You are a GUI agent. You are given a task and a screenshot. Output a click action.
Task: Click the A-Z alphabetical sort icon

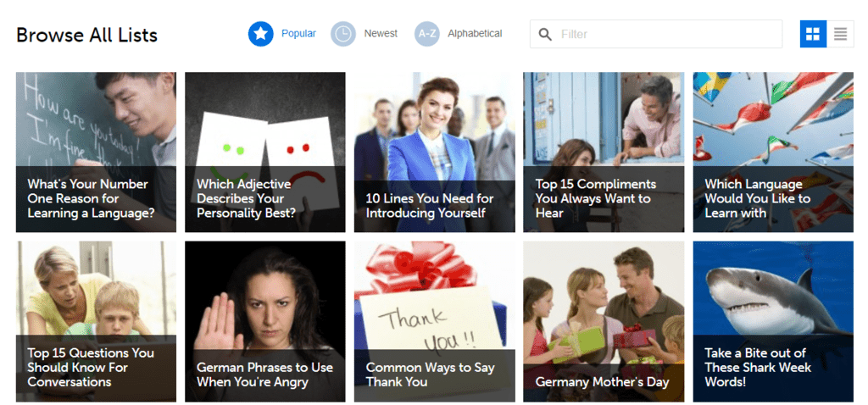[x=427, y=34]
